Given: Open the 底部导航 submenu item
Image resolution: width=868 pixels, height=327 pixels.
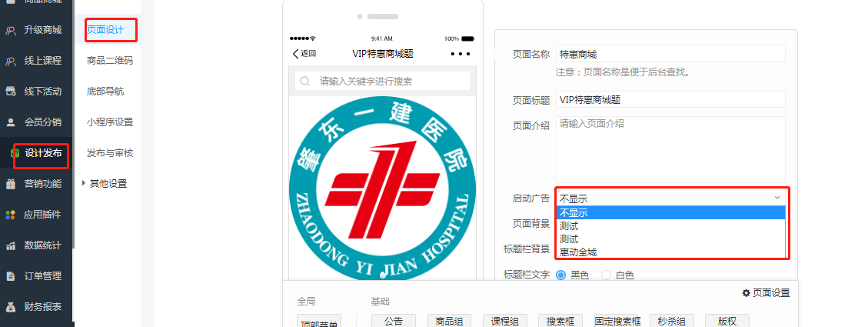Looking at the screenshot, I should click(105, 92).
